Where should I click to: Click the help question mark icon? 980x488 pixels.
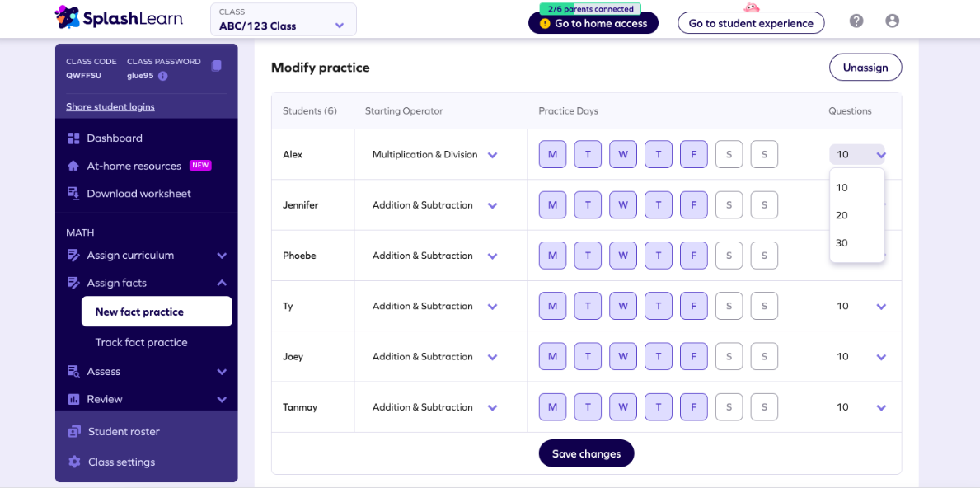tap(856, 21)
